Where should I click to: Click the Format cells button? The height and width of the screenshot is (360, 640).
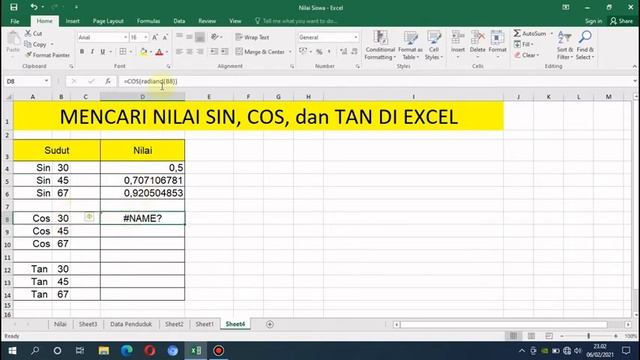[497, 44]
